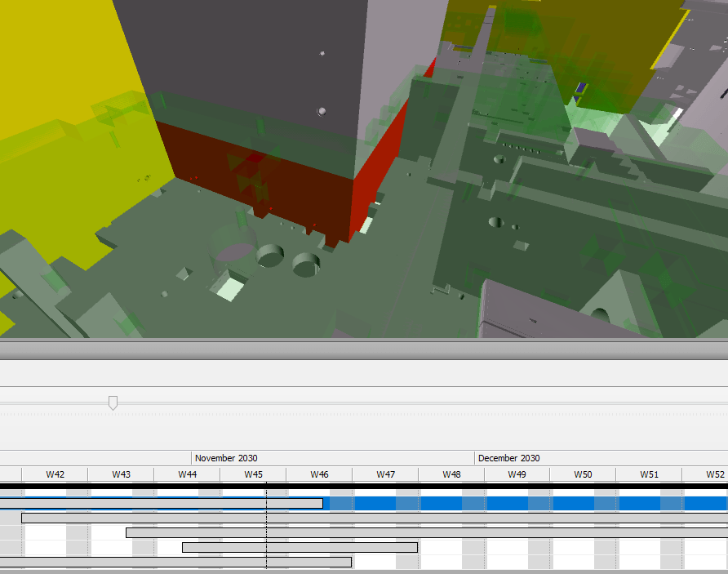
Task: Click the W48 week header
Action: tap(451, 474)
